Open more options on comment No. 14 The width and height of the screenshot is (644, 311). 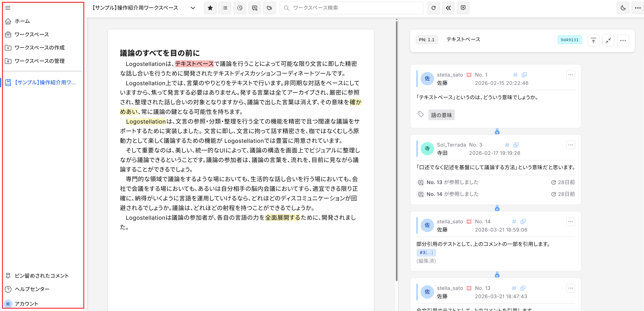(x=570, y=221)
